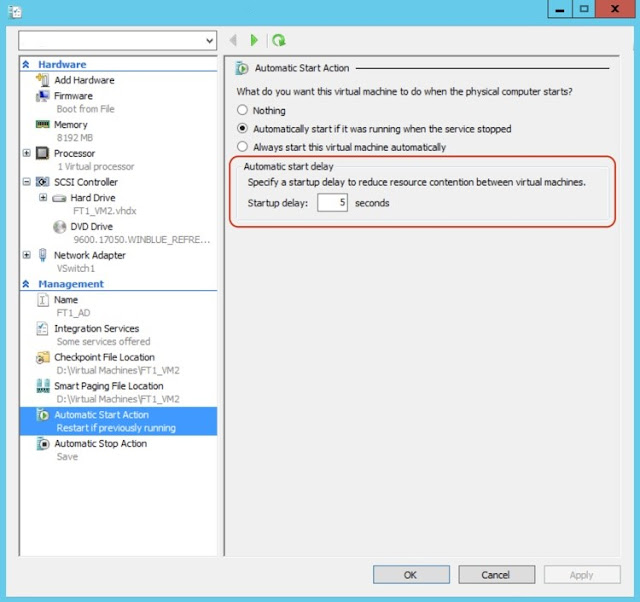Click the Firmware computer icon

pyautogui.click(x=42, y=96)
